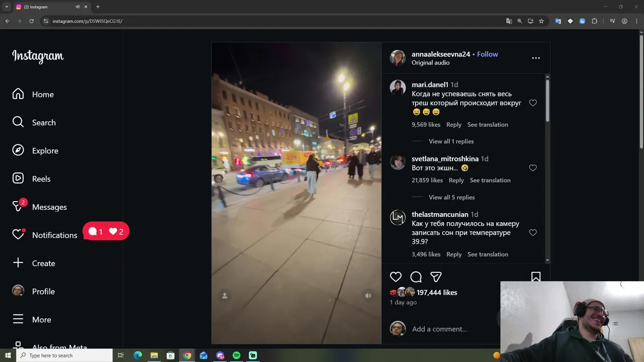
Task: Open Reels from the sidebar
Action: pyautogui.click(x=31, y=179)
